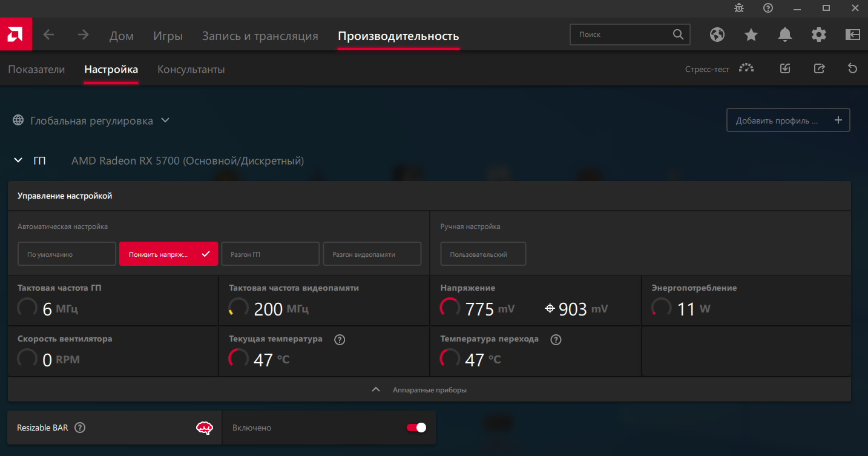This screenshot has width=868, height=456.
Task: Click the Включено status text
Action: (252, 428)
